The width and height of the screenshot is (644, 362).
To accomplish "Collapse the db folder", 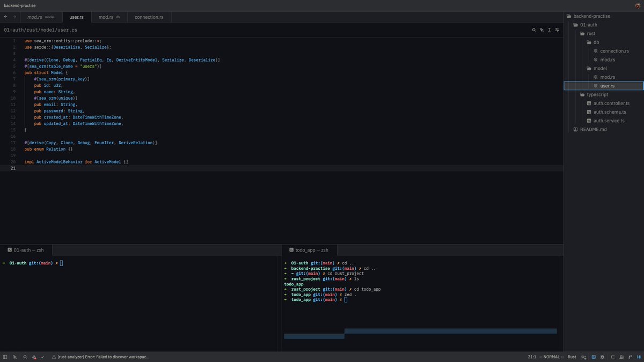I will [x=604, y=42].
